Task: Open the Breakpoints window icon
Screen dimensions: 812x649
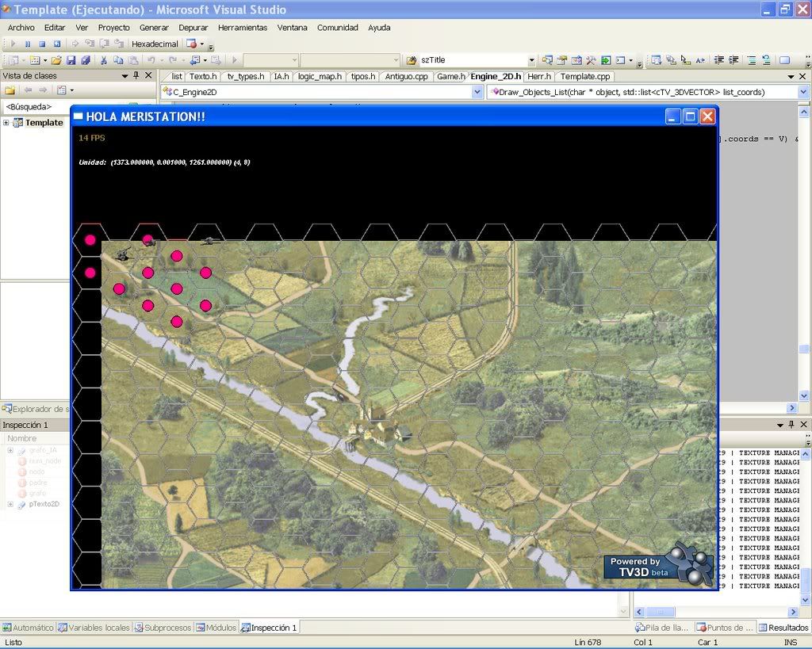Action: pos(192,44)
